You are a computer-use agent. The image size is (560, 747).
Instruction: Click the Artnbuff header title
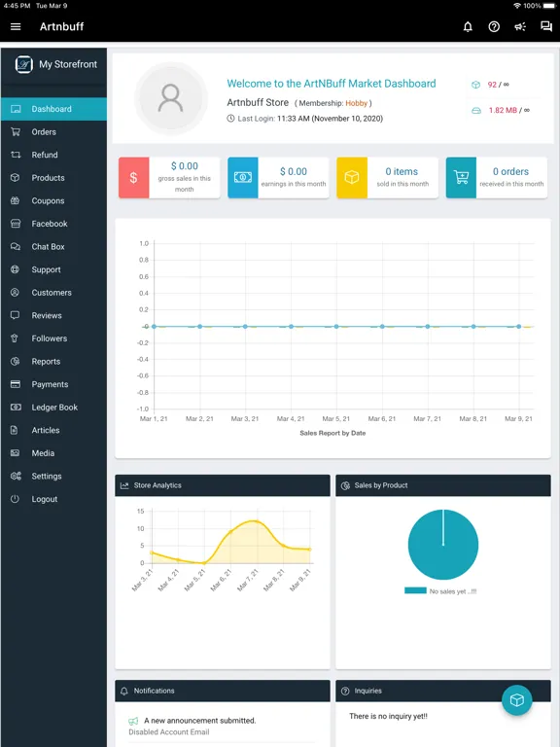61,26
